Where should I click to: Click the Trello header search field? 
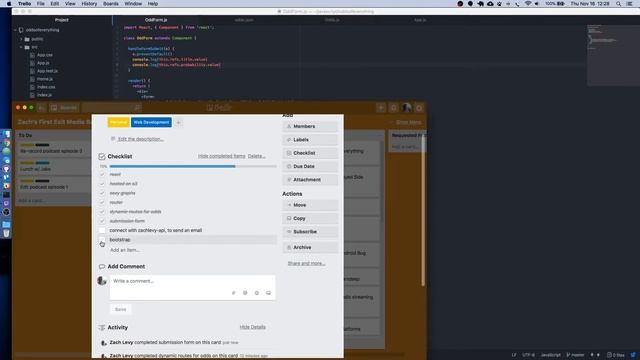(x=112, y=108)
